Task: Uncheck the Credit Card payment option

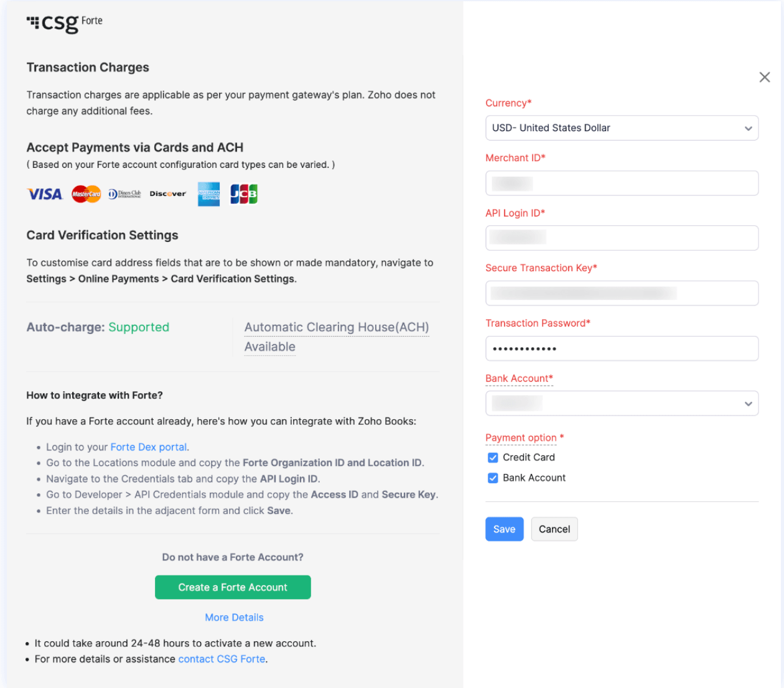Action: coord(493,458)
